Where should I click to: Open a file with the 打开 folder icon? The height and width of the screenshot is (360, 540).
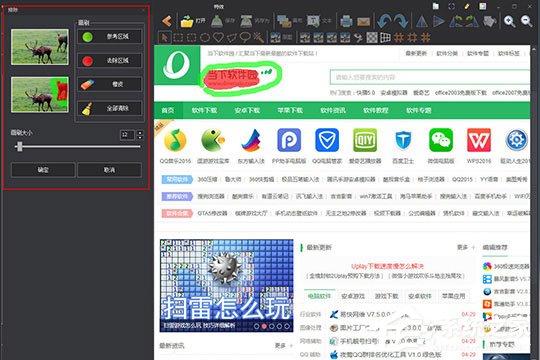point(187,21)
